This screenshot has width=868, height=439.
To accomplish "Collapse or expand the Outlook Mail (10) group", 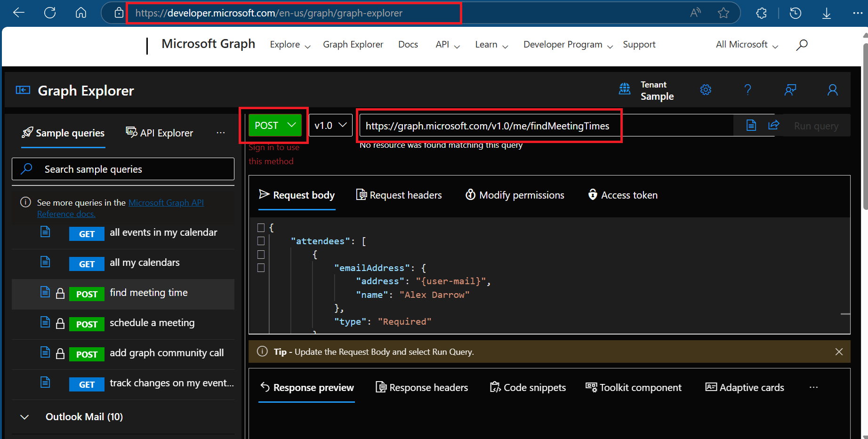I will click(x=25, y=417).
